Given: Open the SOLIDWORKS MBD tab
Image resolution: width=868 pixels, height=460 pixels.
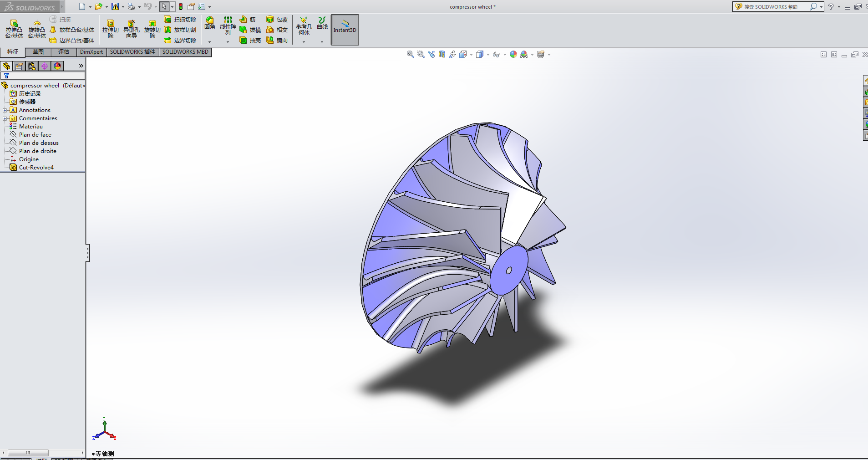Looking at the screenshot, I should (x=185, y=52).
